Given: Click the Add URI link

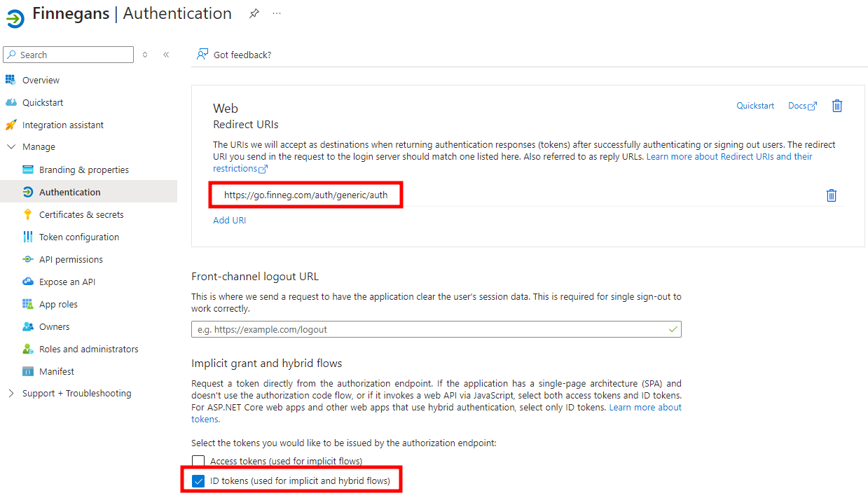Looking at the screenshot, I should [x=229, y=220].
